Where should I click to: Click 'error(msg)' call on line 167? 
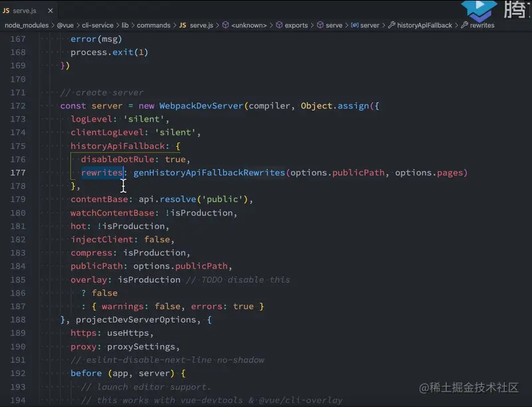[96, 39]
